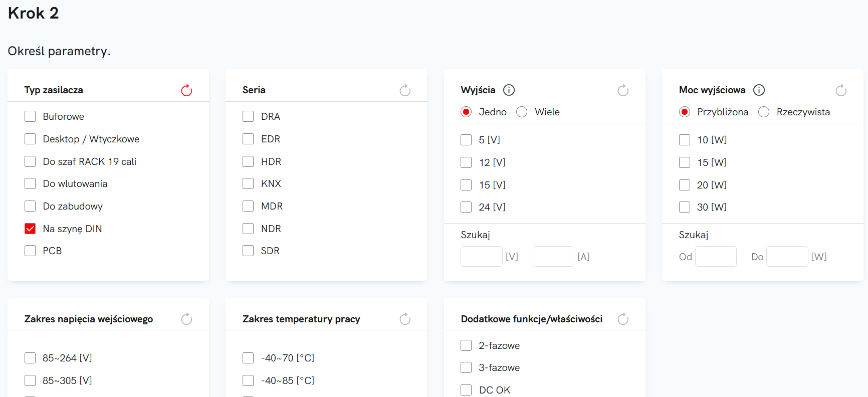Image resolution: width=868 pixels, height=397 pixels.
Task: Reset the Typ zasilacza filter
Action: coord(186,90)
